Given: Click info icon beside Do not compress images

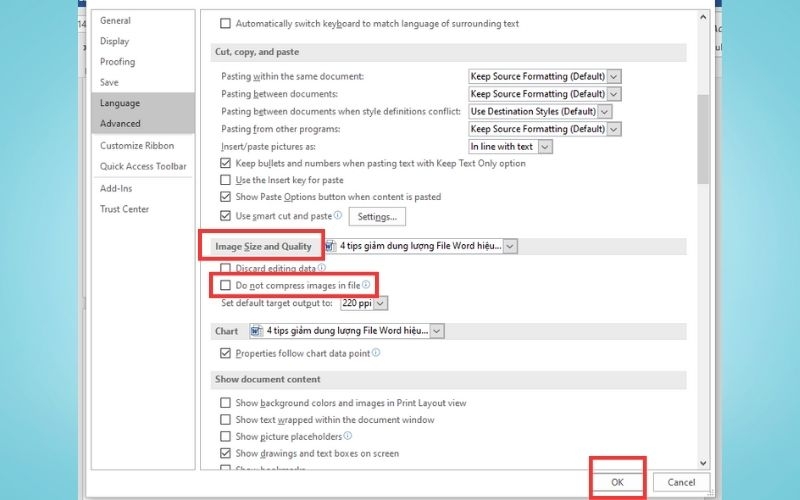Looking at the screenshot, I should coord(366,285).
